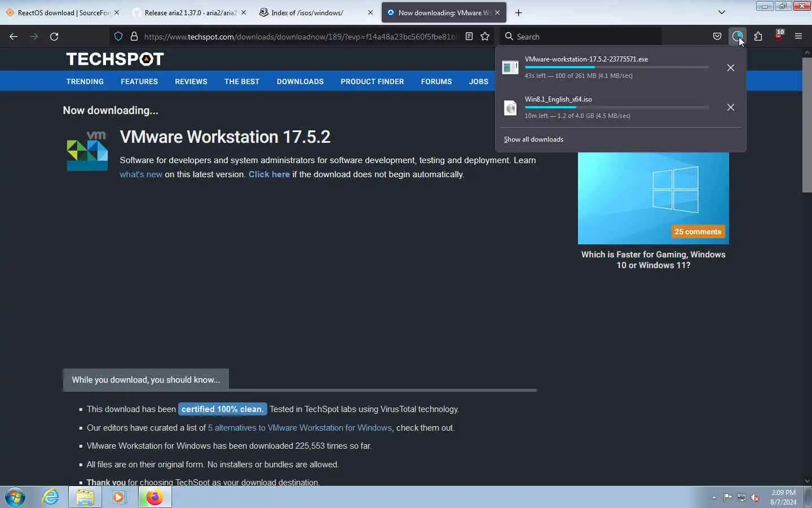The height and width of the screenshot is (508, 812).
Task: Expand the list all tabs chevron
Action: click(x=722, y=12)
